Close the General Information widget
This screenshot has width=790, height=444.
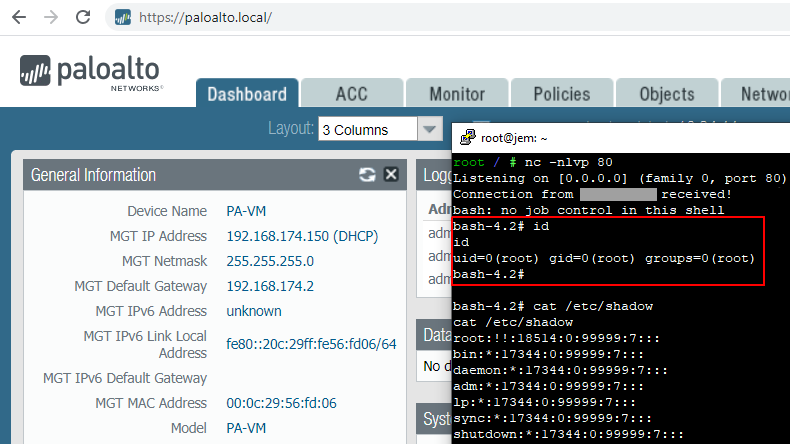(391, 174)
